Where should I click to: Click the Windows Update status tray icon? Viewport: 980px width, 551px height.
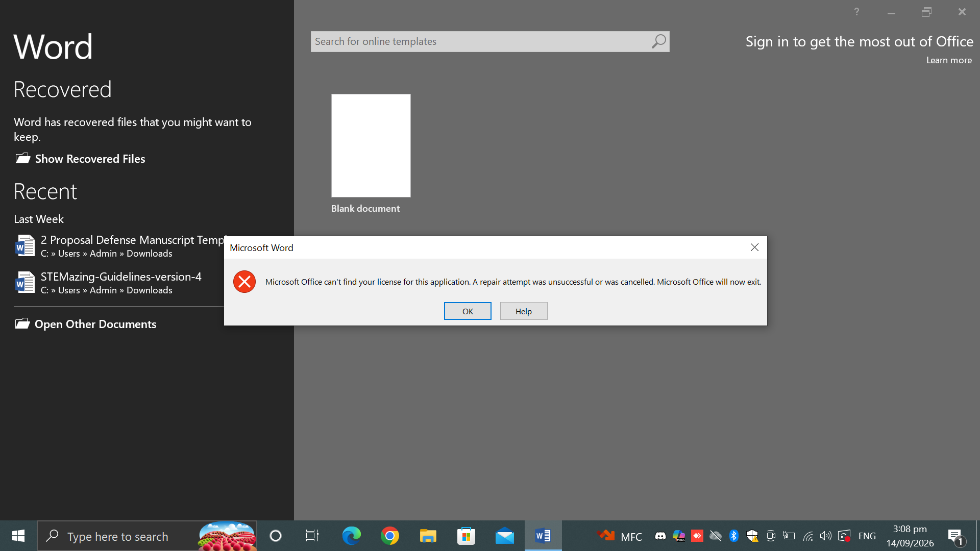pos(844,536)
